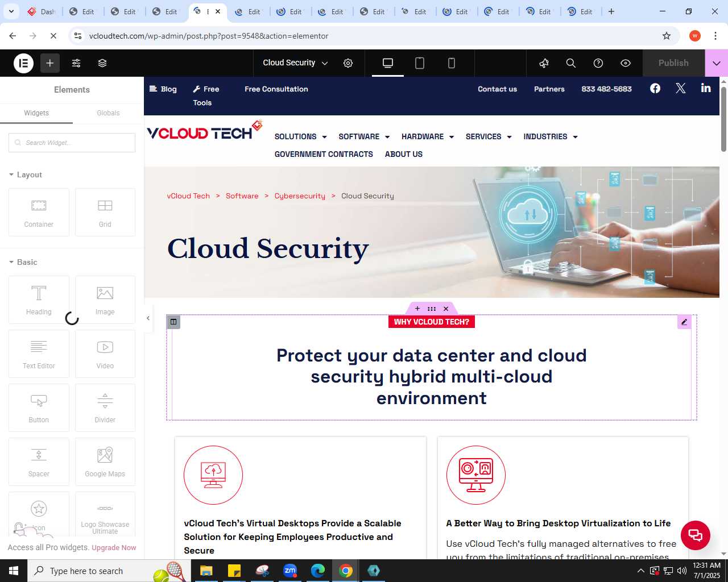Open the Cloud Security document dropdown
Viewport: 728px width, 582px height.
click(295, 63)
